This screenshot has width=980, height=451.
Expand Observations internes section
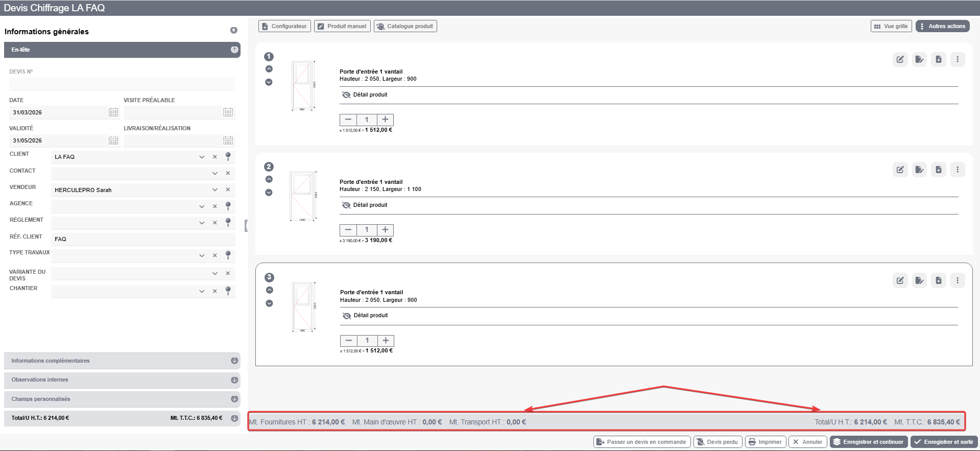tap(122, 379)
